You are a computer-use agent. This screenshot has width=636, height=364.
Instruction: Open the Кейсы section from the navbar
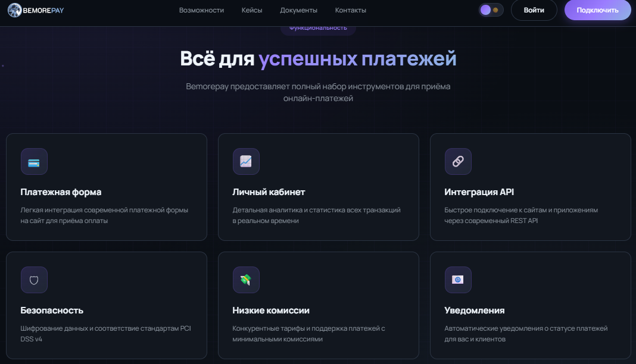coord(251,10)
